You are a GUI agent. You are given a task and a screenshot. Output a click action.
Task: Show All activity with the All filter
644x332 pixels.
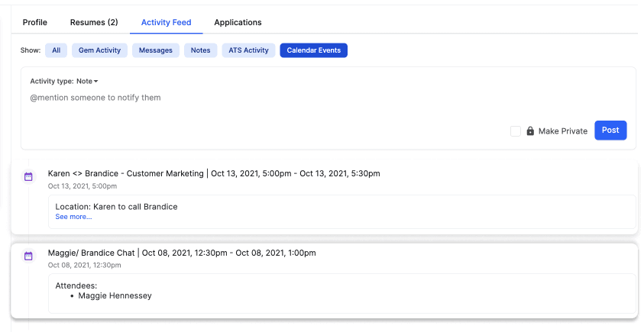(56, 50)
